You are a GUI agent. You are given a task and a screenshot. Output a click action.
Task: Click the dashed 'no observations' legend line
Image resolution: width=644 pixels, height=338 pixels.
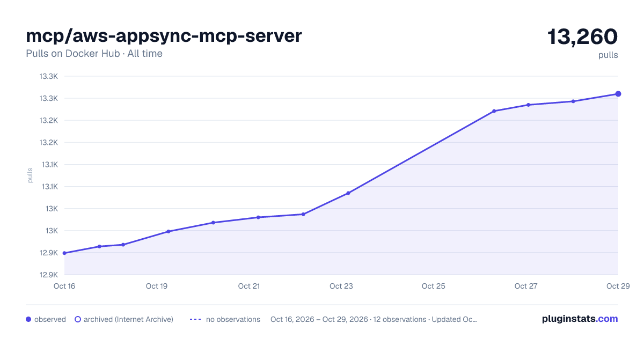[195, 319]
